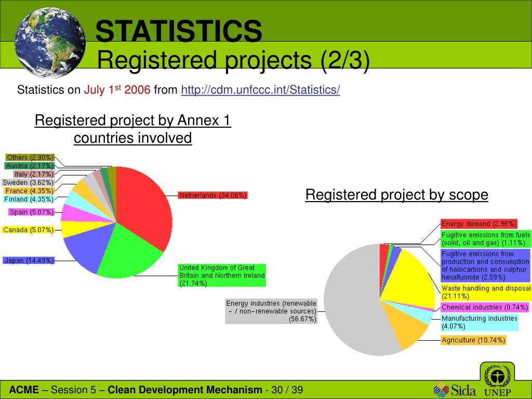
Task: Click the Sida logo in footer
Action: pos(455,390)
